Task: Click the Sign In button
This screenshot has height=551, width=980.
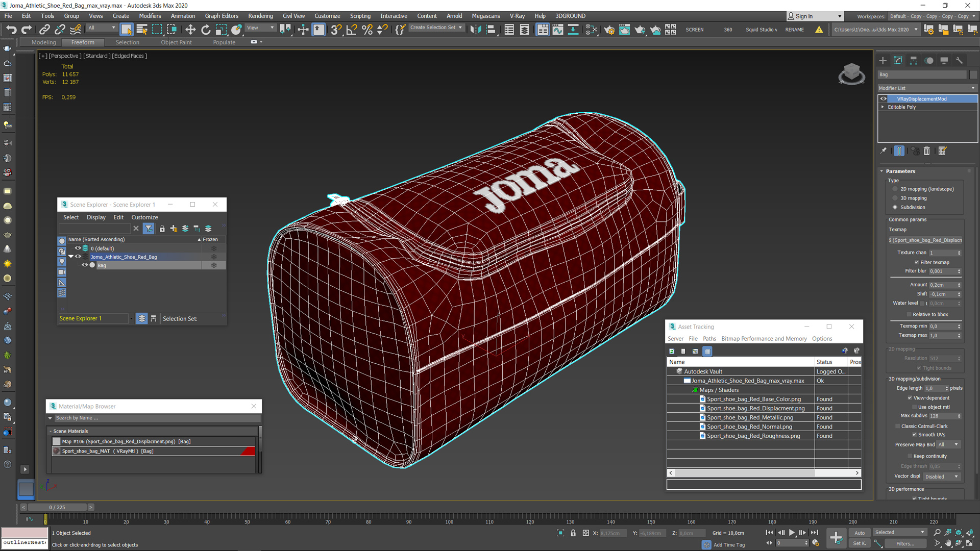Action: click(x=815, y=16)
